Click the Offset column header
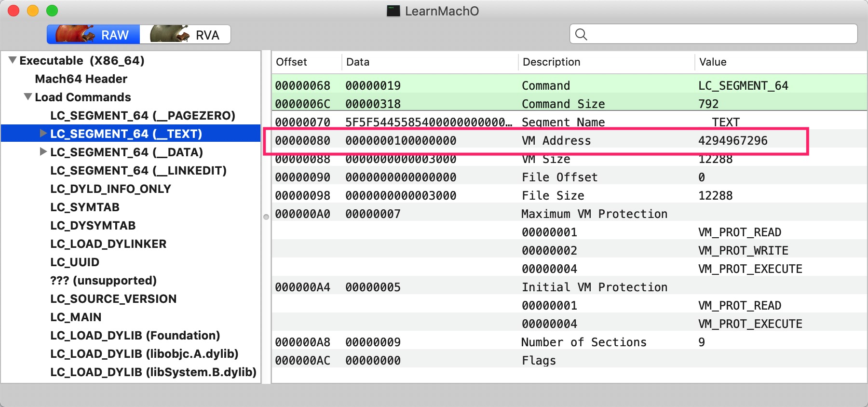This screenshot has width=868, height=407. click(291, 62)
